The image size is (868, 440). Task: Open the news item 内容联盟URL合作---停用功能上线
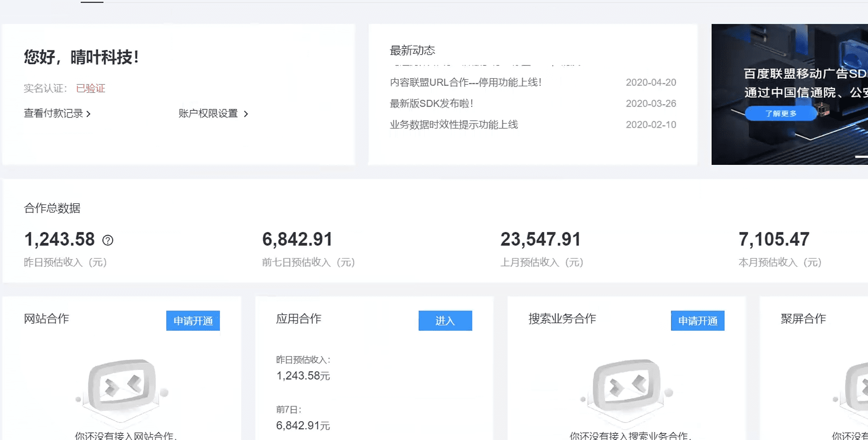(466, 82)
